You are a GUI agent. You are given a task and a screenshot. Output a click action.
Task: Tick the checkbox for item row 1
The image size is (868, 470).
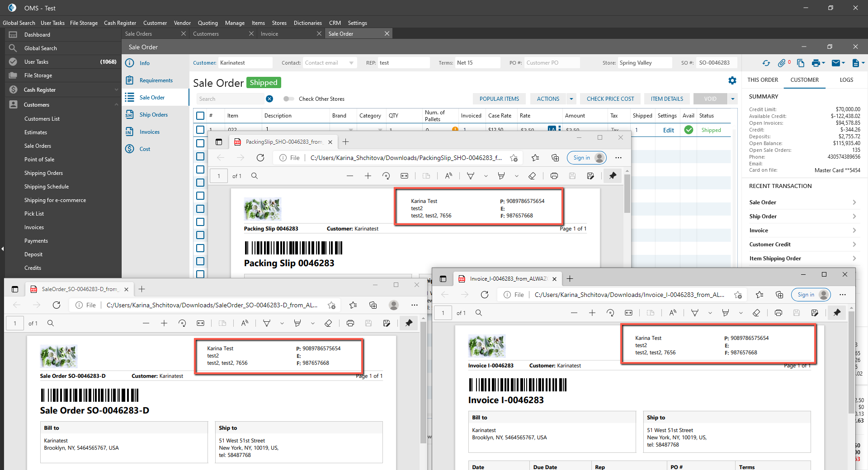coord(200,130)
